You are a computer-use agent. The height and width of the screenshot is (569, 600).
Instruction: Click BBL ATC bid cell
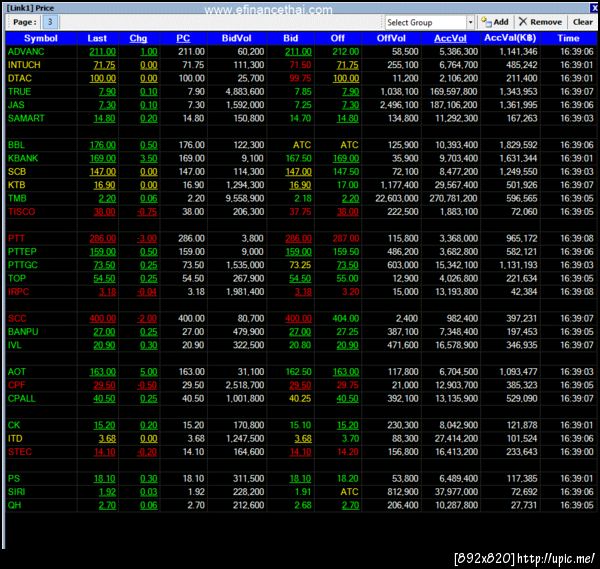[x=302, y=145]
